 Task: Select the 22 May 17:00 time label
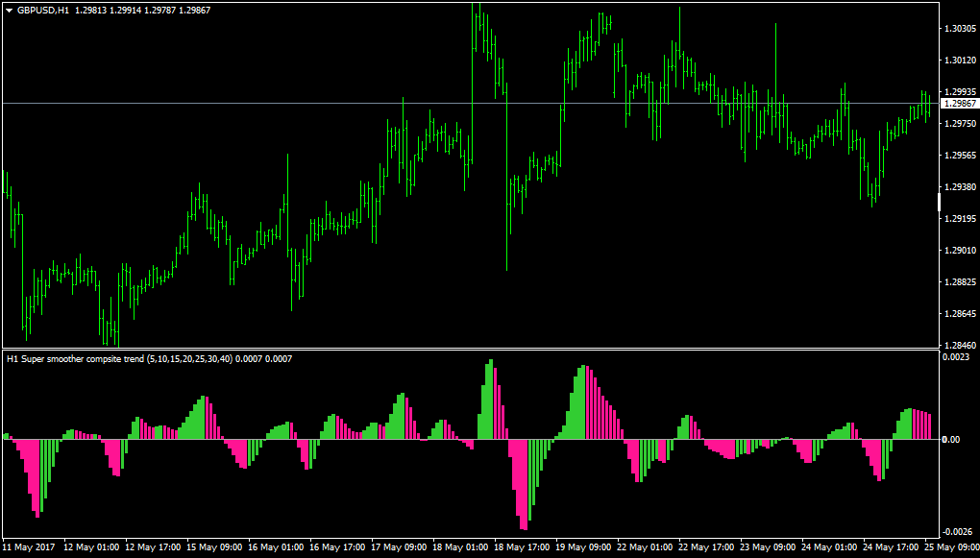pos(707,546)
